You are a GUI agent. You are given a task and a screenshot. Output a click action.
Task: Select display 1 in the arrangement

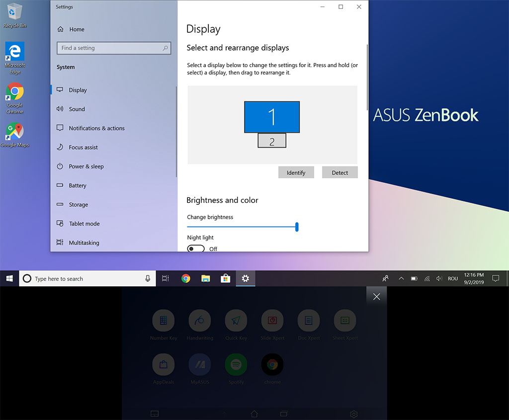click(x=272, y=117)
